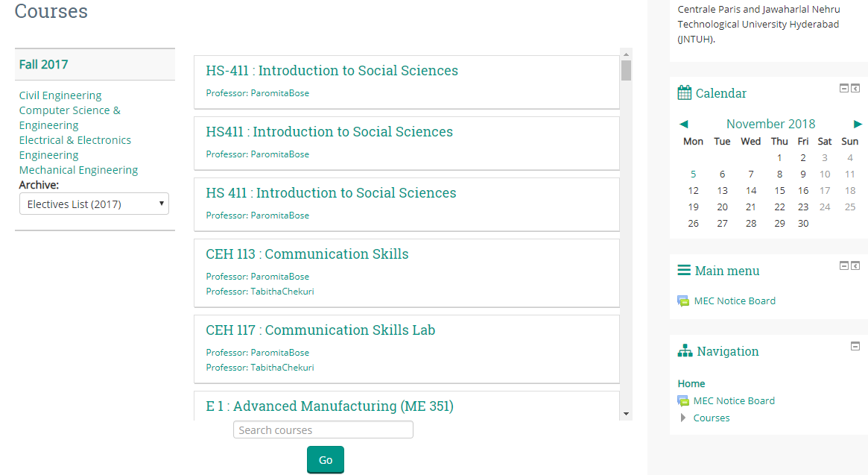Viewport: 868px width, 475px height.
Task: Open the Fall 2017 tab
Action: (44, 64)
